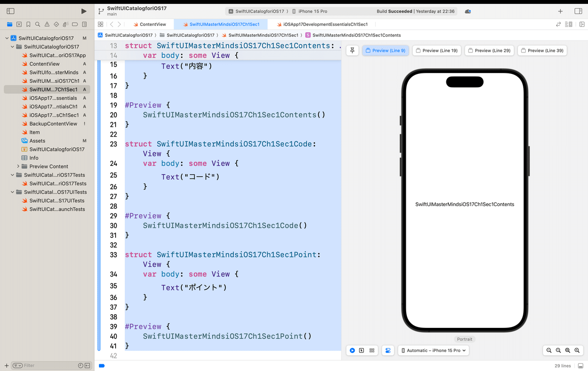Collapse the SwiftUICatalogforiOS17 project root

[7, 38]
